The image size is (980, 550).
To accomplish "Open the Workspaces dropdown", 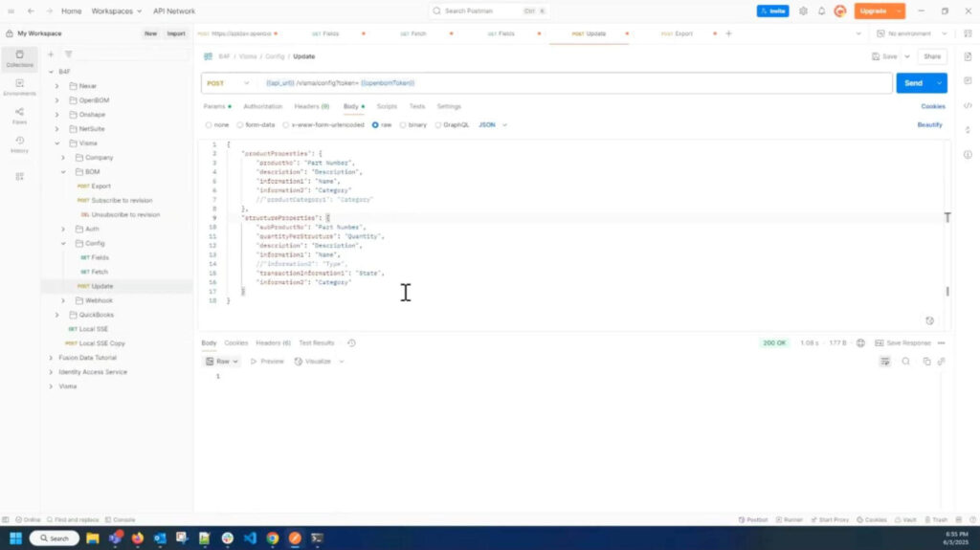I will (116, 11).
